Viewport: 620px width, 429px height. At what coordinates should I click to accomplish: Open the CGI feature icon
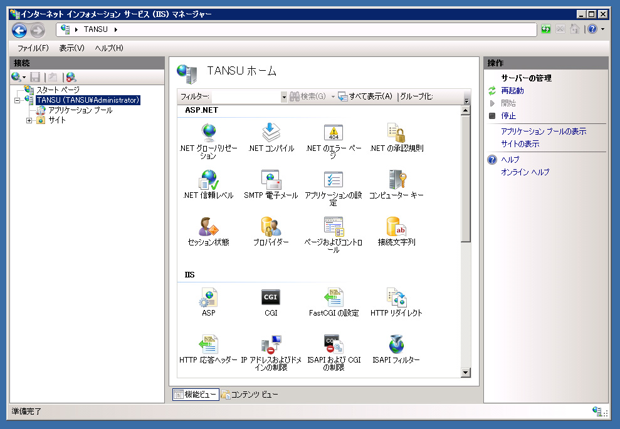tap(271, 302)
